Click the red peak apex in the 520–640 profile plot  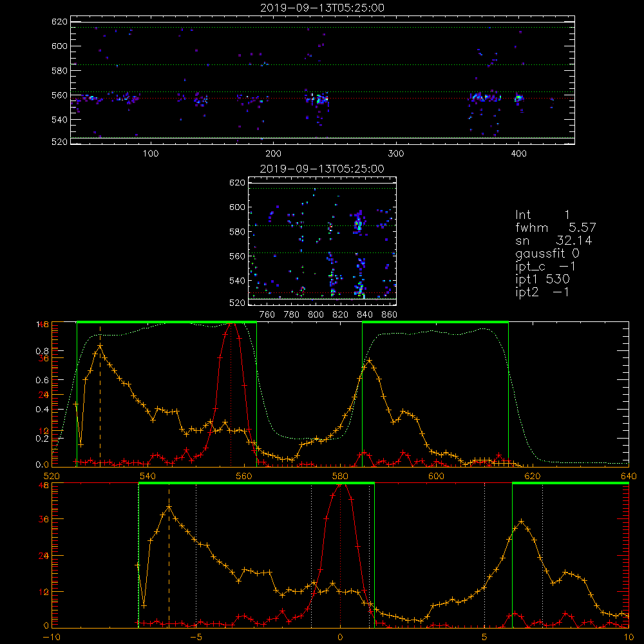231,324
